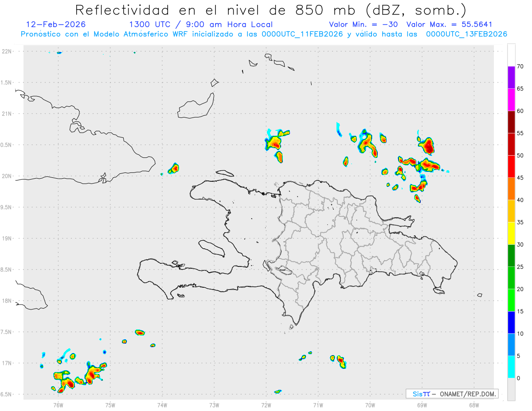Click the 'Valor Min. = -30' text
The height and width of the screenshot is (411, 532).
[x=364, y=24]
